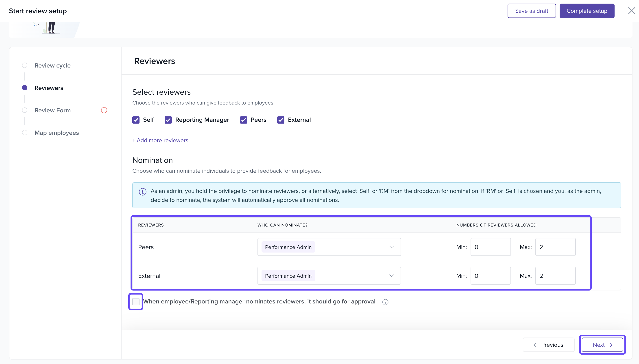Click the Review cycle step circle
Image resolution: width=639 pixels, height=364 pixels.
[24, 65]
